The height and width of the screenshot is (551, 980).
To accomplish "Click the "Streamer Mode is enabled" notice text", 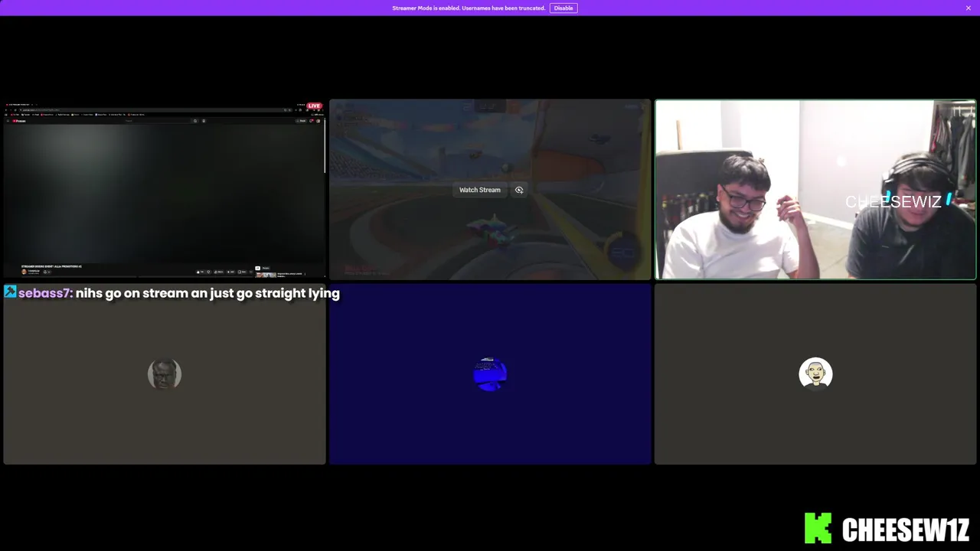I will tap(469, 8).
